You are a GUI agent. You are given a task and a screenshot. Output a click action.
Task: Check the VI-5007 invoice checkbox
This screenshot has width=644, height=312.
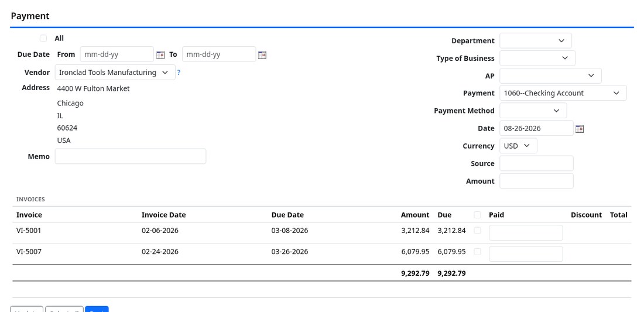point(477,252)
